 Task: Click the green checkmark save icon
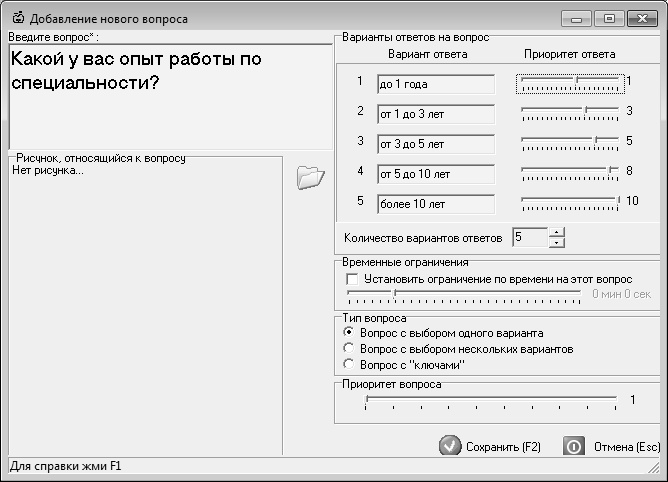pyautogui.click(x=450, y=446)
